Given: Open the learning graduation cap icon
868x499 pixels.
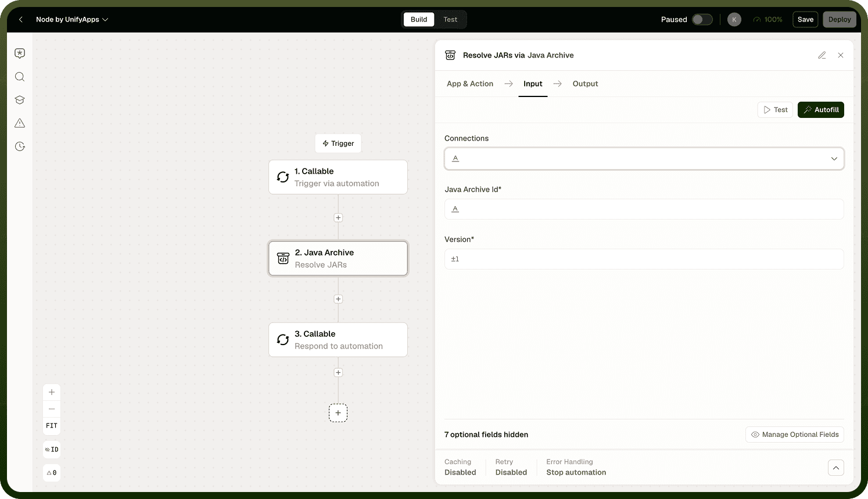Looking at the screenshot, I should (20, 100).
